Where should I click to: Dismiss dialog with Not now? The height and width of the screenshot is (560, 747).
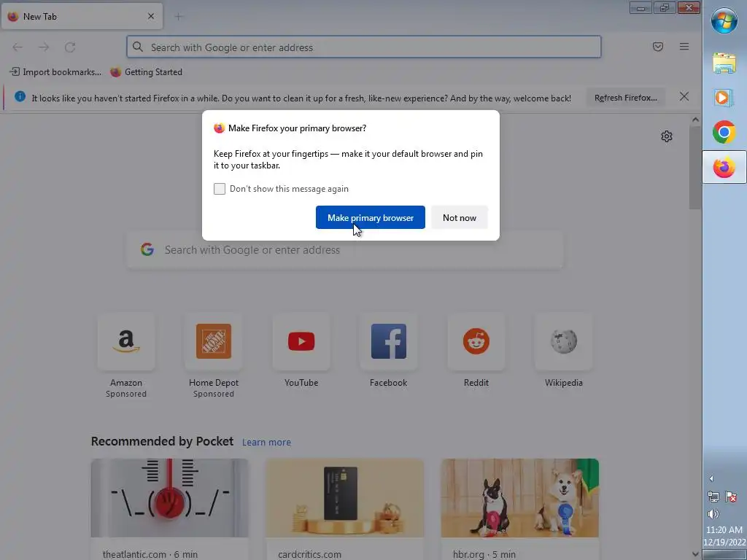460,217
